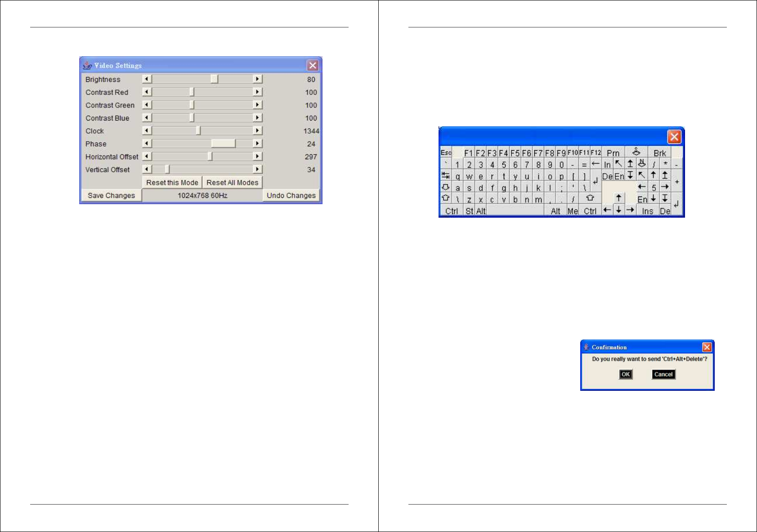Click the Brightness slider thumb
The image size is (757, 532).
pyautogui.click(x=215, y=79)
